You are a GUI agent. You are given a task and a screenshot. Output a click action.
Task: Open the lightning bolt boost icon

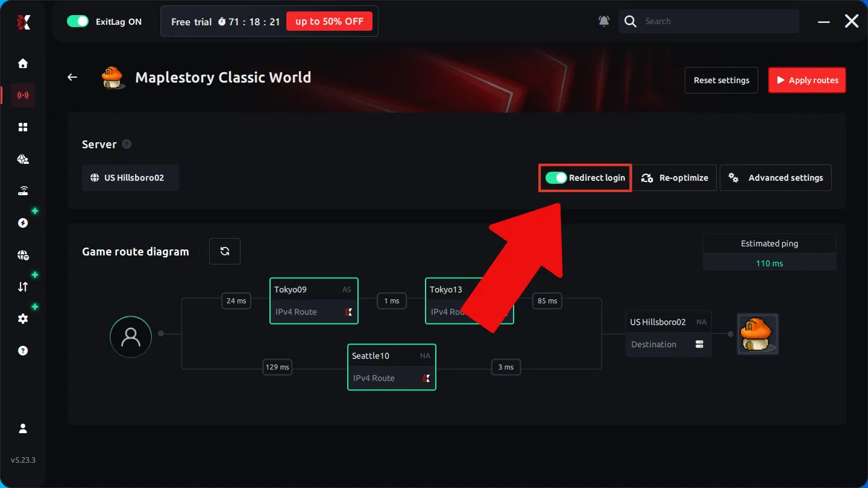click(x=23, y=223)
